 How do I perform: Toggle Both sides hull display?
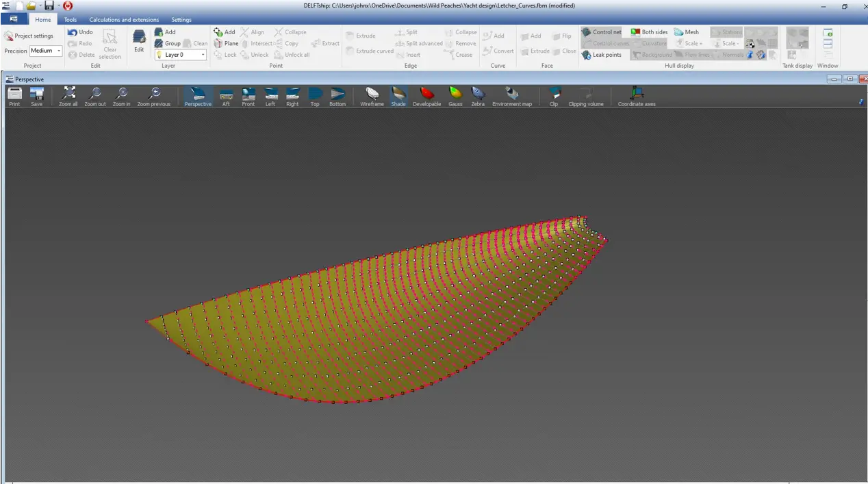click(x=649, y=32)
